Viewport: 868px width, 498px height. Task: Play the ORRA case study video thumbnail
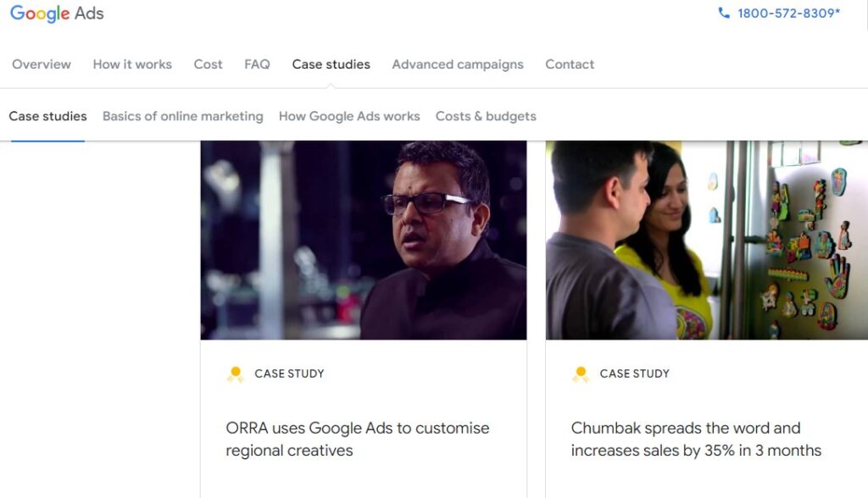pos(363,238)
